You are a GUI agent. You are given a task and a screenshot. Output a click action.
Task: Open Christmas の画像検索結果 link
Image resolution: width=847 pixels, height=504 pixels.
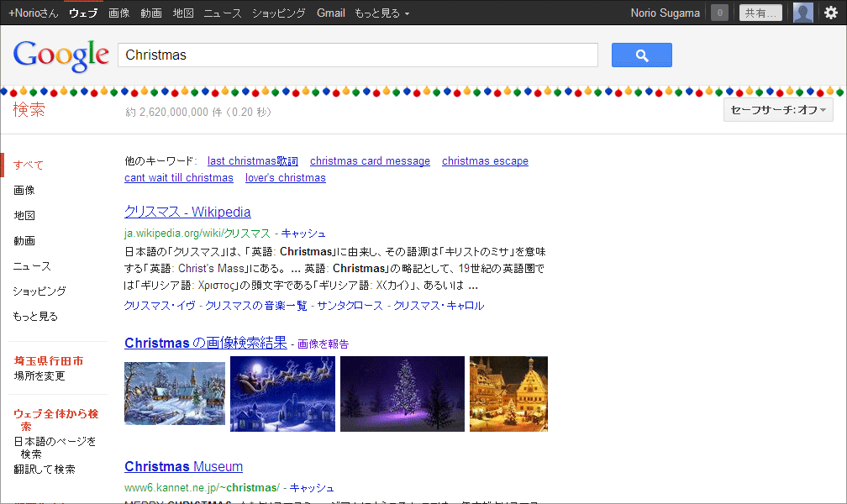tap(206, 343)
